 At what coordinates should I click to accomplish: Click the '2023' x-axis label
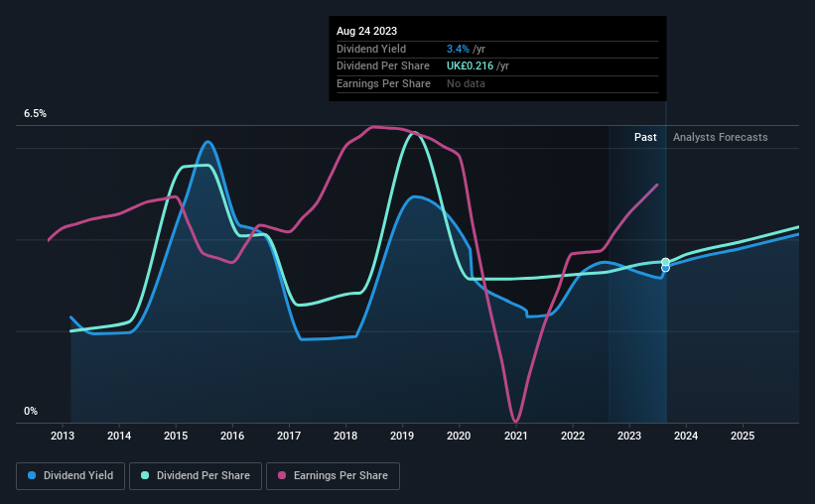[629, 436]
